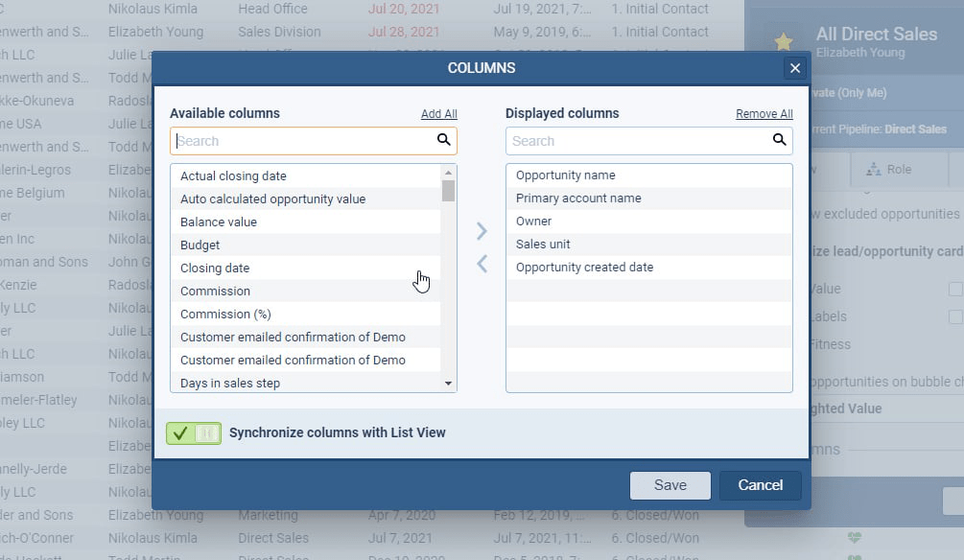The image size is (964, 560).
Task: Select Commission (%) from available columns
Action: click(225, 315)
